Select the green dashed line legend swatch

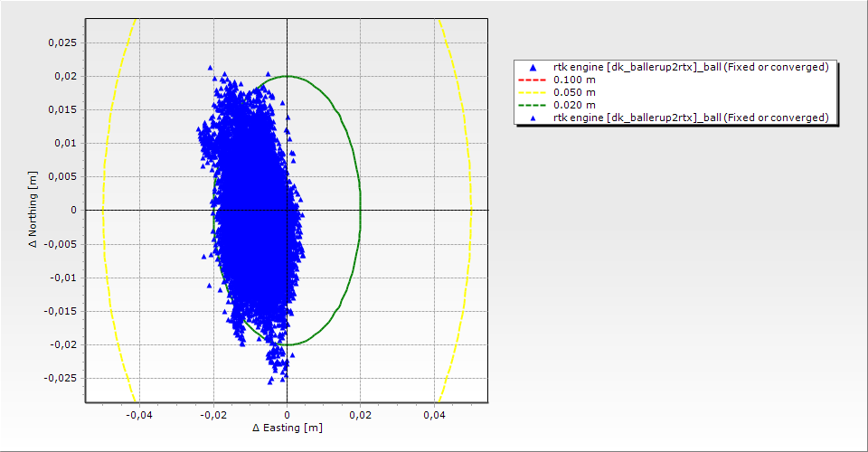click(x=532, y=105)
